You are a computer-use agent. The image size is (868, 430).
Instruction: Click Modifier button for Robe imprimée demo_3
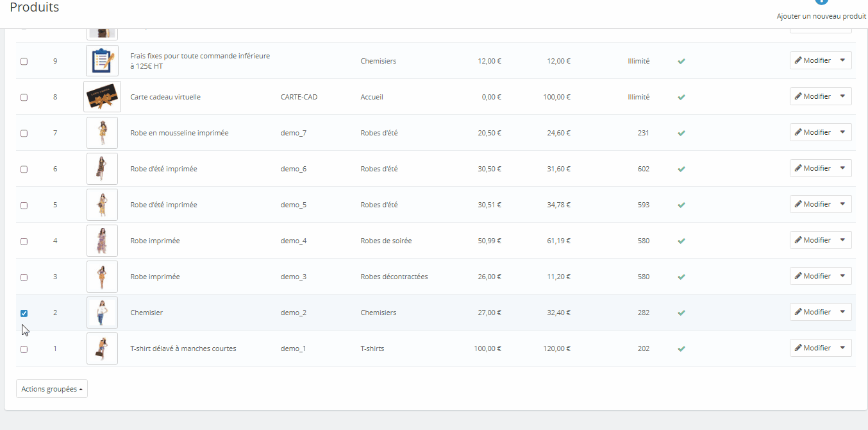812,276
